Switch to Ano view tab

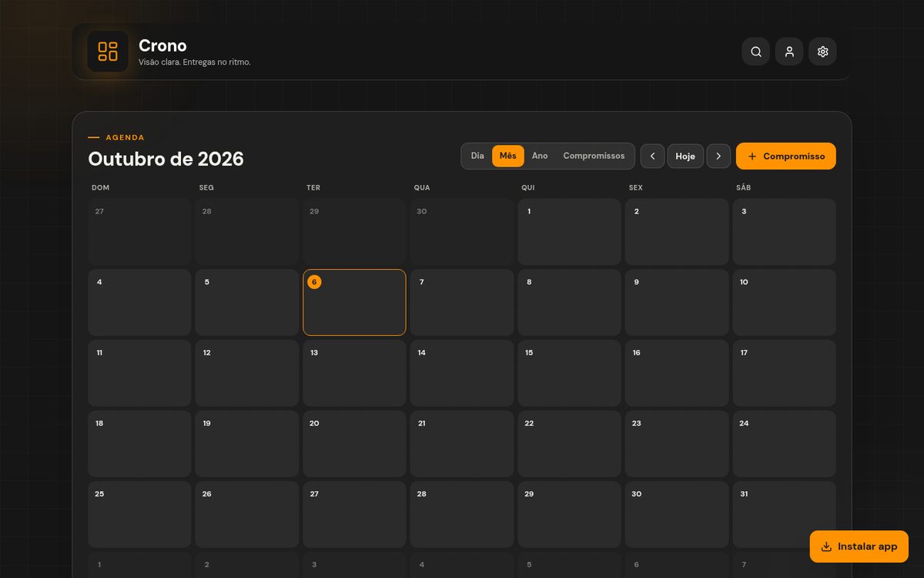(x=540, y=156)
